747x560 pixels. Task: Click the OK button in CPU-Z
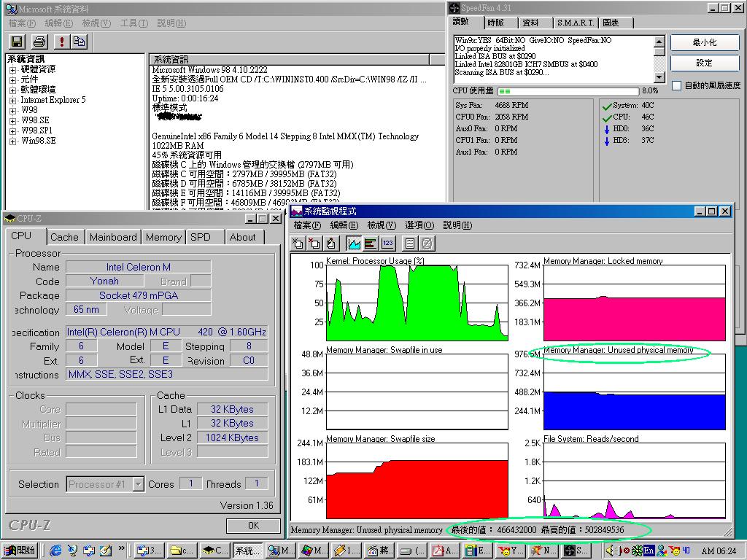253,525
